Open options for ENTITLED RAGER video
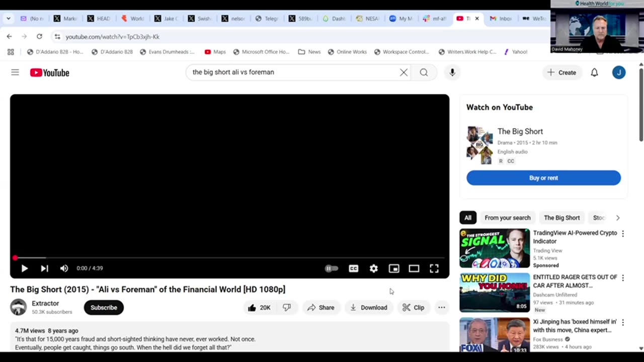This screenshot has height=362, width=644. click(x=623, y=278)
